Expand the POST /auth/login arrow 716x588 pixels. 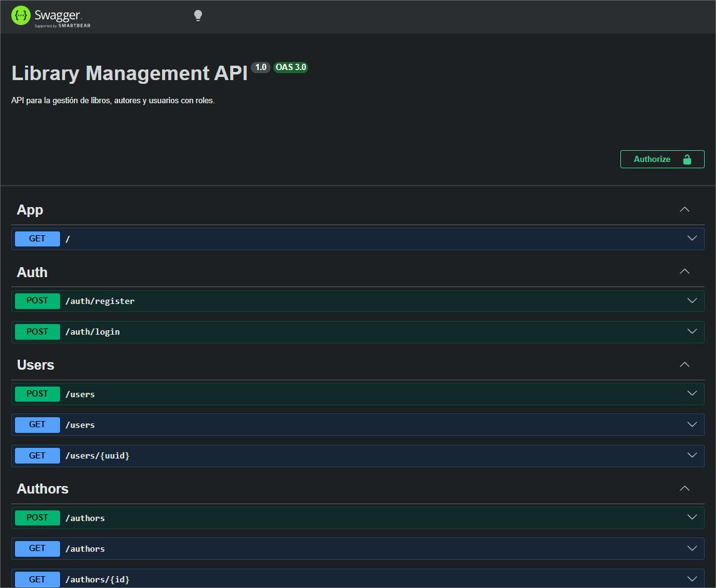pyautogui.click(x=692, y=332)
